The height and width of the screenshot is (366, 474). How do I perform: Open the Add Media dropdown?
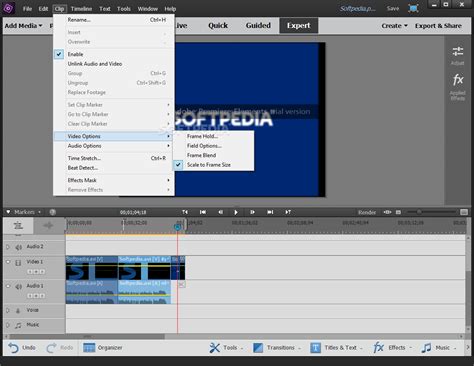coord(23,26)
